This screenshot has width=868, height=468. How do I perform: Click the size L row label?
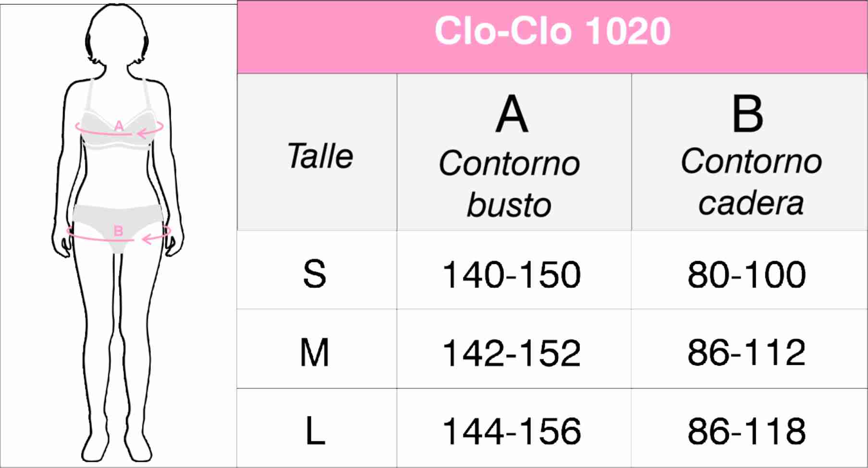315,431
